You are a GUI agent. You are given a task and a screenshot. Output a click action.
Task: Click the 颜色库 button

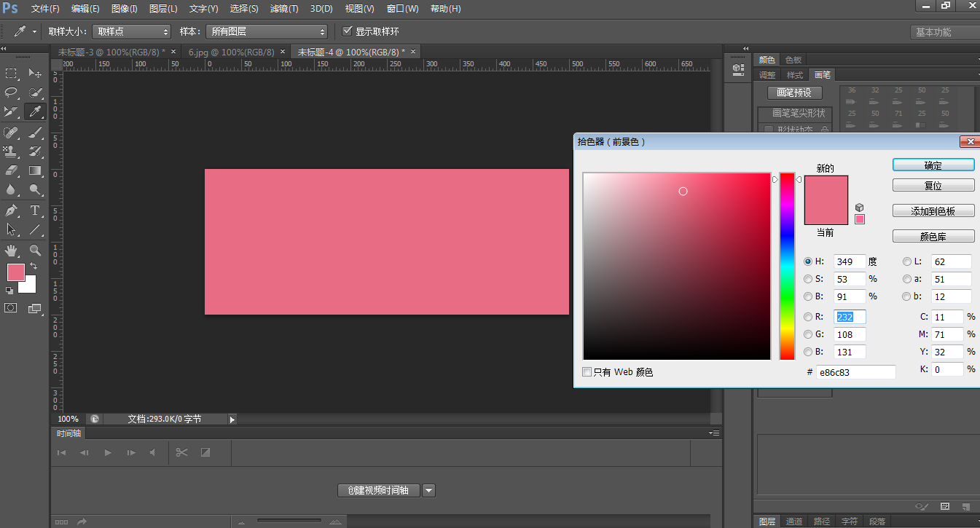933,237
